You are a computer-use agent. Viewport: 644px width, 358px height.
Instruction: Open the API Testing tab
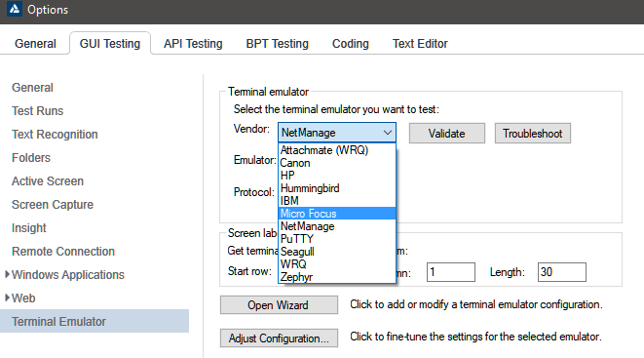pos(193,44)
